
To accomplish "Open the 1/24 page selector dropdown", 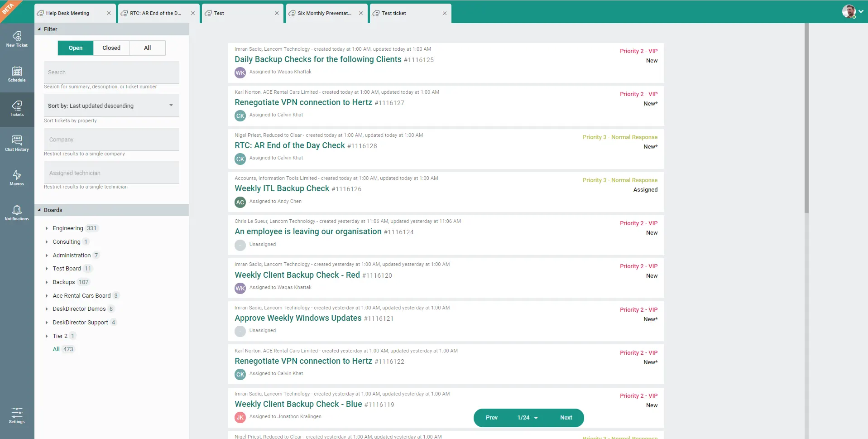I will click(x=528, y=418).
